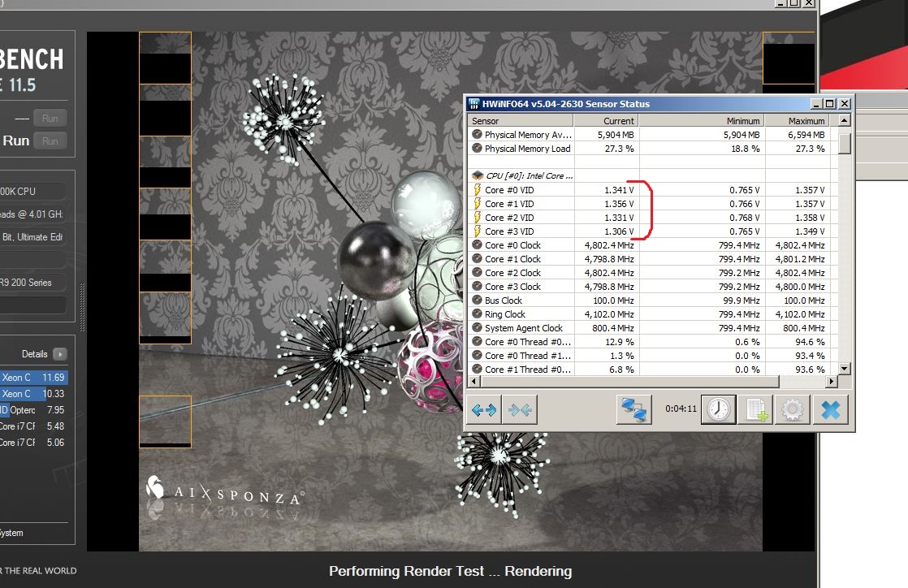Expand Cinebench Details arrow button
The width and height of the screenshot is (908, 588).
[x=60, y=354]
